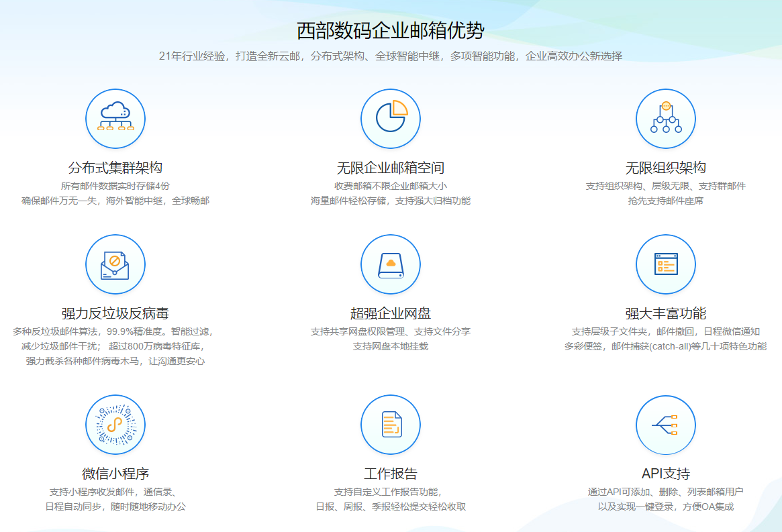Click the 超强企业网盘 title
The width and height of the screenshot is (782, 532).
[x=391, y=313]
